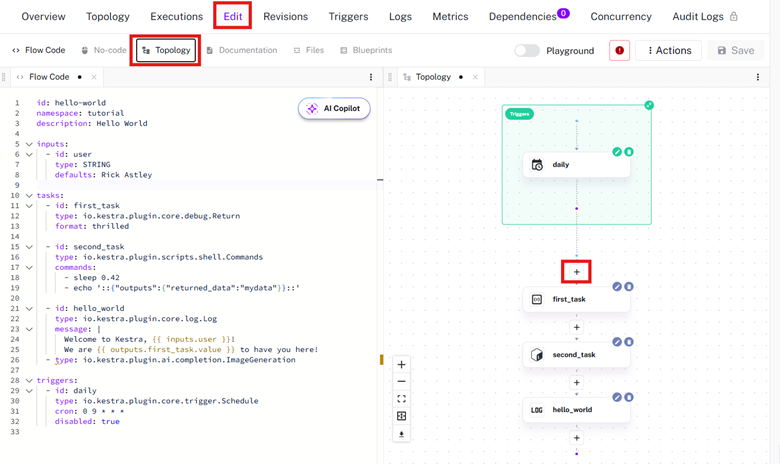Switch to the Executions tab
Screen dimensions: 780x464
pos(177,16)
